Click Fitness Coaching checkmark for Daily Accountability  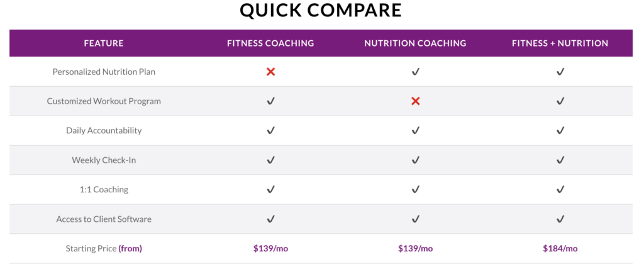coord(270,131)
